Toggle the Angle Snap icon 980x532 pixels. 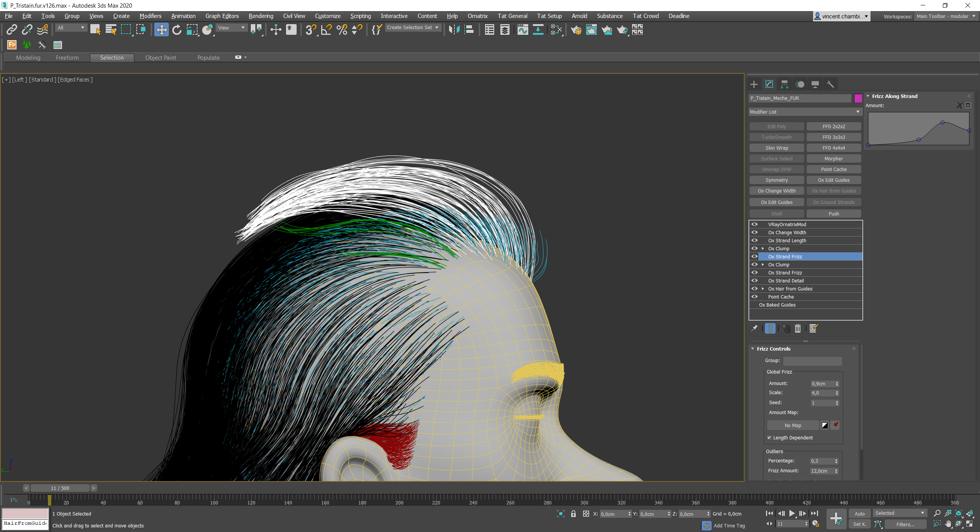coord(326,30)
